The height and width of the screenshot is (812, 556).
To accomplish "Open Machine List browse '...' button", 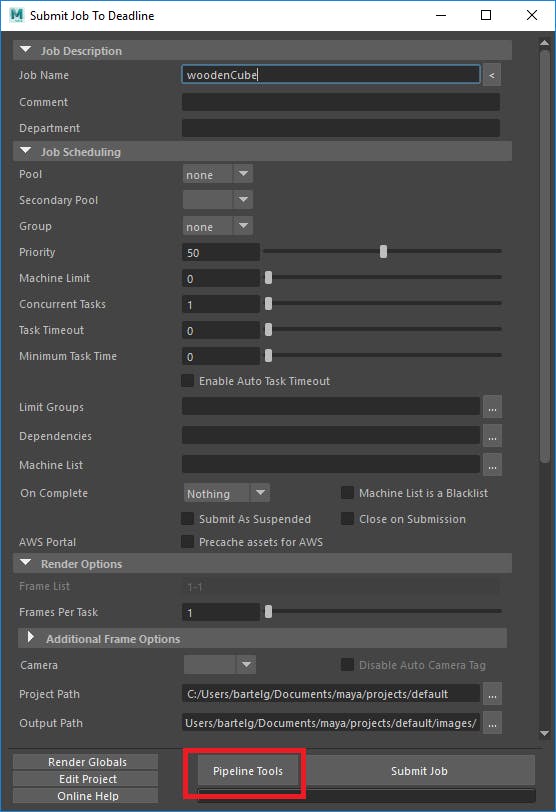I will (x=492, y=465).
